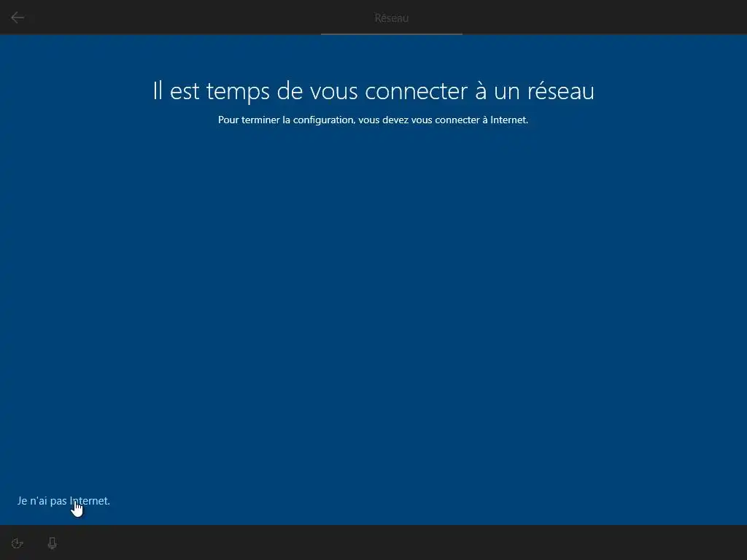The width and height of the screenshot is (747, 560).
Task: Enable voice control with the microphone button
Action: tap(53, 543)
